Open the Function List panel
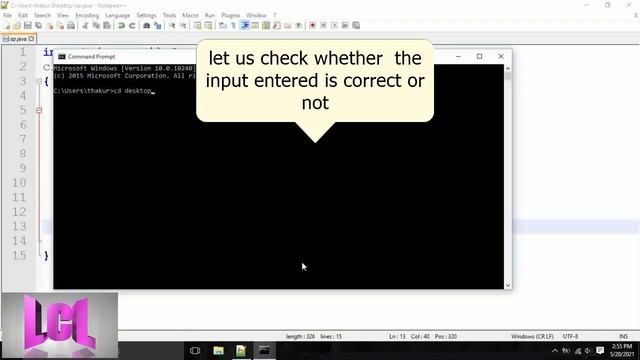Image resolution: width=640 pixels, height=360 pixels. point(277,26)
